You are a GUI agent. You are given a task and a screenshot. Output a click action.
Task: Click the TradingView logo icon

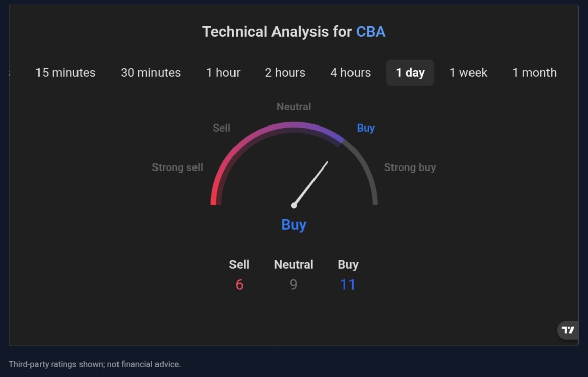click(x=568, y=330)
